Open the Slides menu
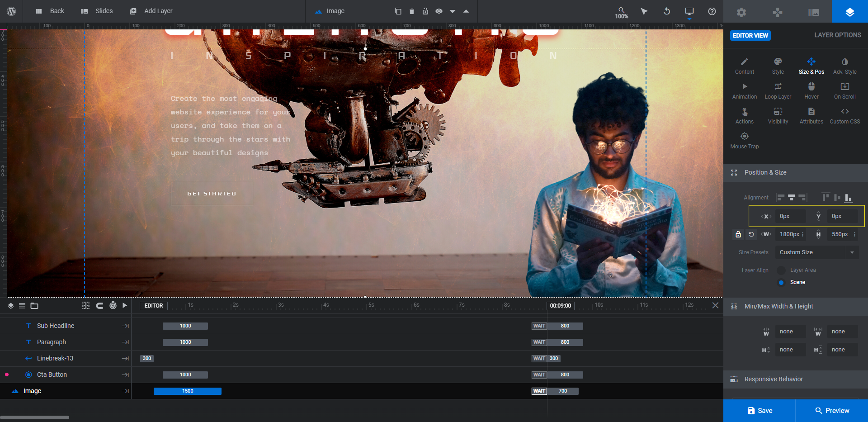 (x=97, y=11)
